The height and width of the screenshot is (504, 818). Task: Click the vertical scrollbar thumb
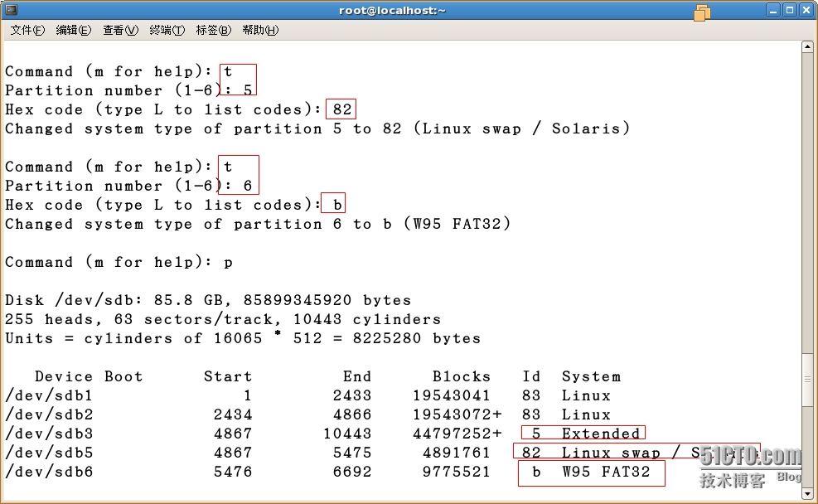807,380
